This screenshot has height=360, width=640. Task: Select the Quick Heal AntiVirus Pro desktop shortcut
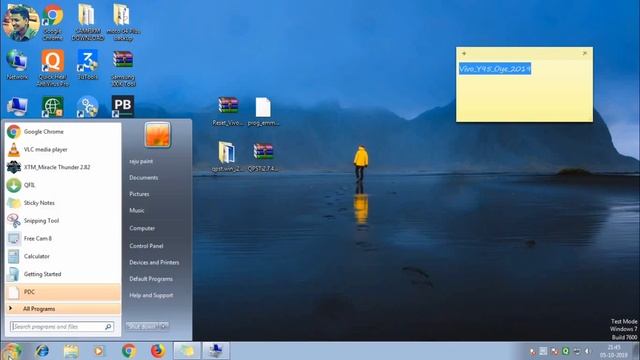pyautogui.click(x=53, y=68)
